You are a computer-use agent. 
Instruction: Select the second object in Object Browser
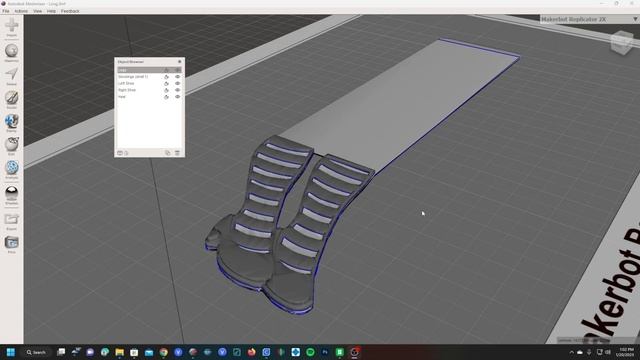[149, 77]
